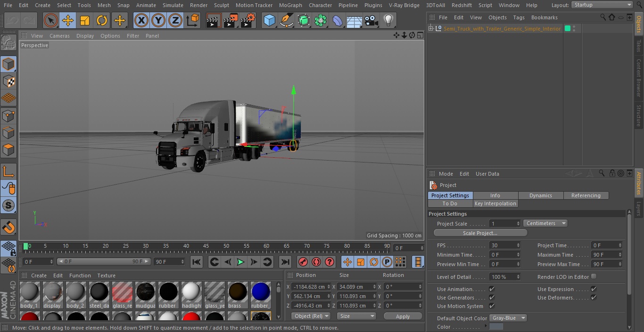Select Semi_Truck_with_Trailer object in manager
The width and height of the screenshot is (644, 332).
(x=502, y=29)
